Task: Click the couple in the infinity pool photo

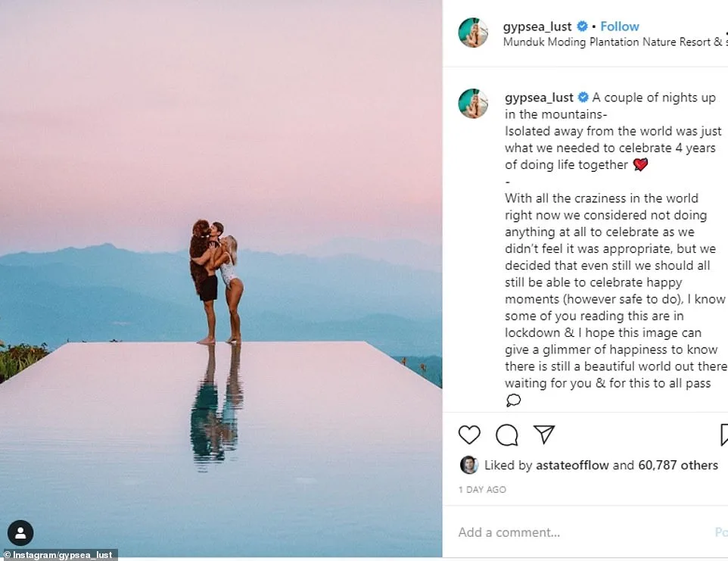Action: pyautogui.click(x=216, y=282)
